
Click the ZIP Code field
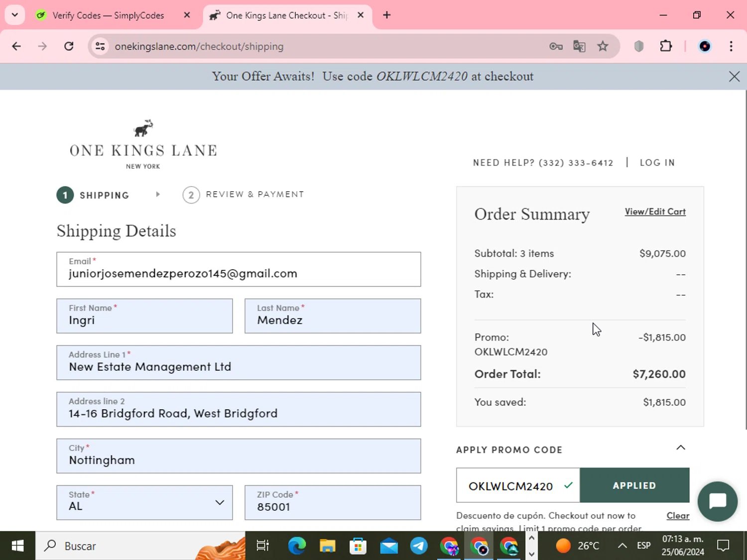[x=333, y=503]
